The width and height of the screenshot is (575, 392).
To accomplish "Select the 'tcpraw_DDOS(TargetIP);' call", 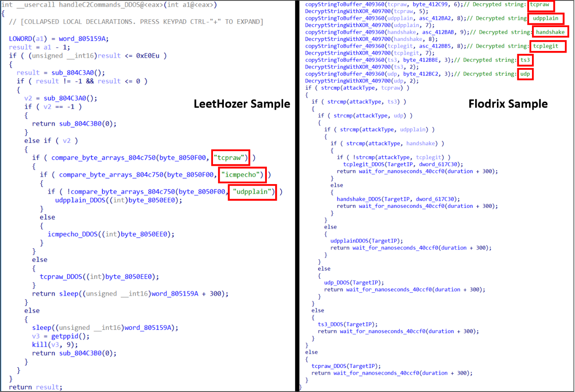I will pyautogui.click(x=346, y=366).
